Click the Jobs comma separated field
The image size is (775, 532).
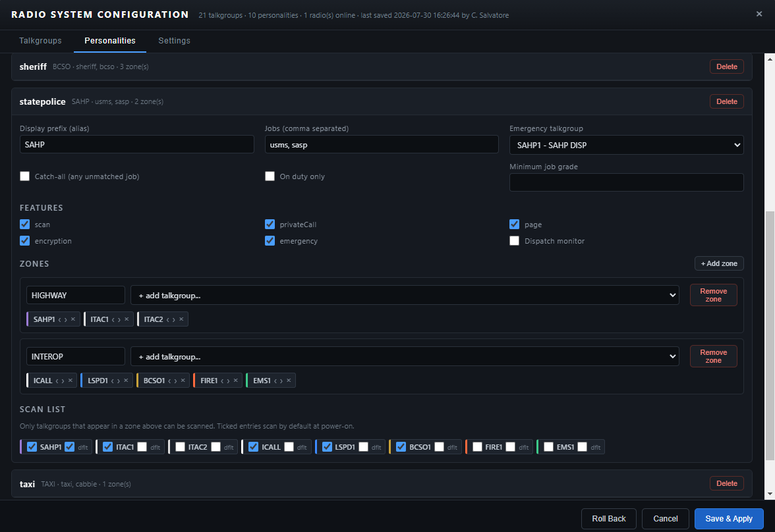[382, 144]
